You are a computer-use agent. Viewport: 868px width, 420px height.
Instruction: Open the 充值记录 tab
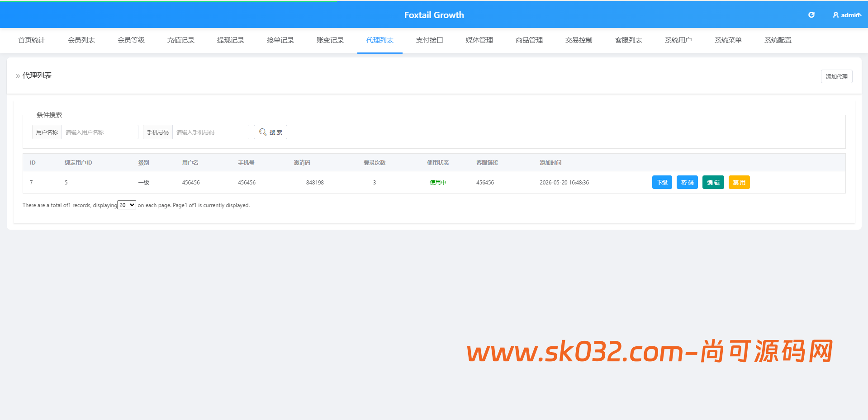181,40
